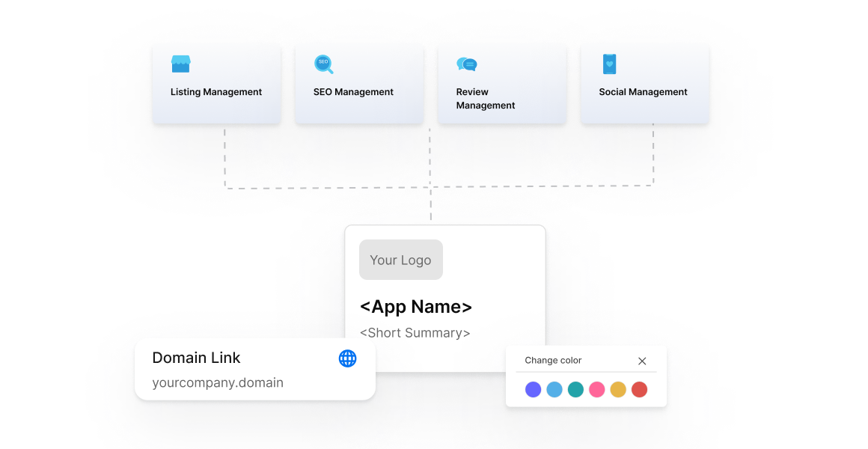Click the blue globe icon in Domain Link
Viewport: 868px width, 449px height.
pyautogui.click(x=348, y=358)
